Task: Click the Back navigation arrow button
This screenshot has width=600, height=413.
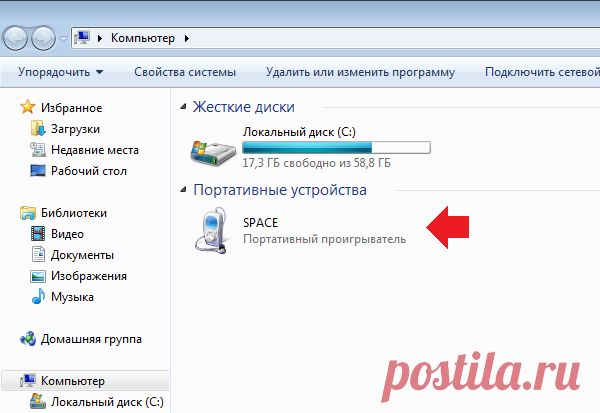Action: tap(15, 38)
